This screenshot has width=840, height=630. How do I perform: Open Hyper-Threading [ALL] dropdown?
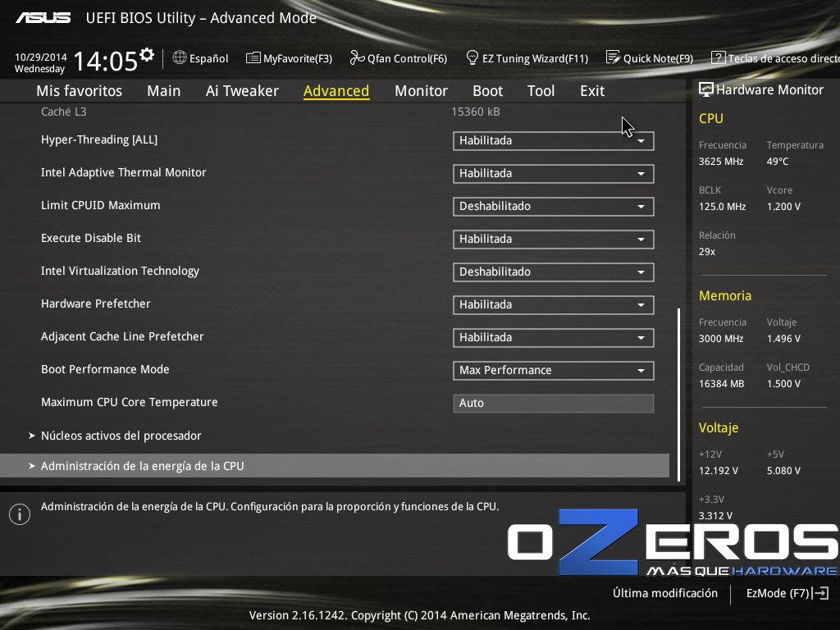point(554,141)
